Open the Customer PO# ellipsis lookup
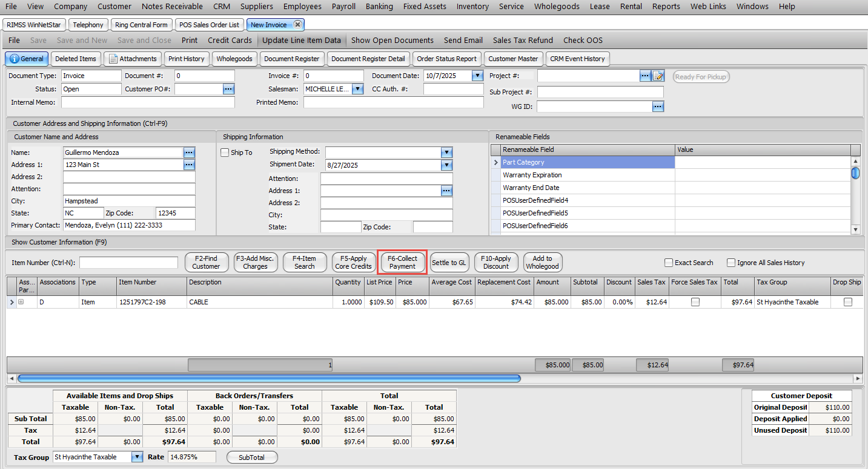 [x=228, y=89]
